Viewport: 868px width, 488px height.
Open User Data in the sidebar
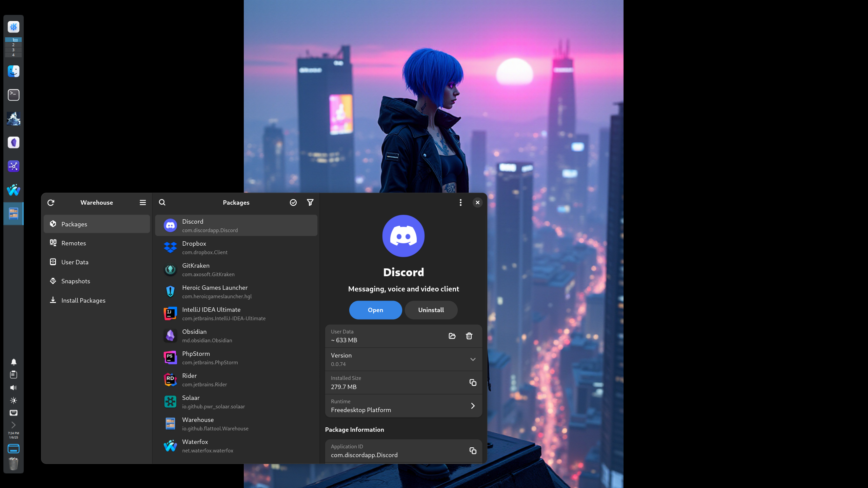(97, 262)
